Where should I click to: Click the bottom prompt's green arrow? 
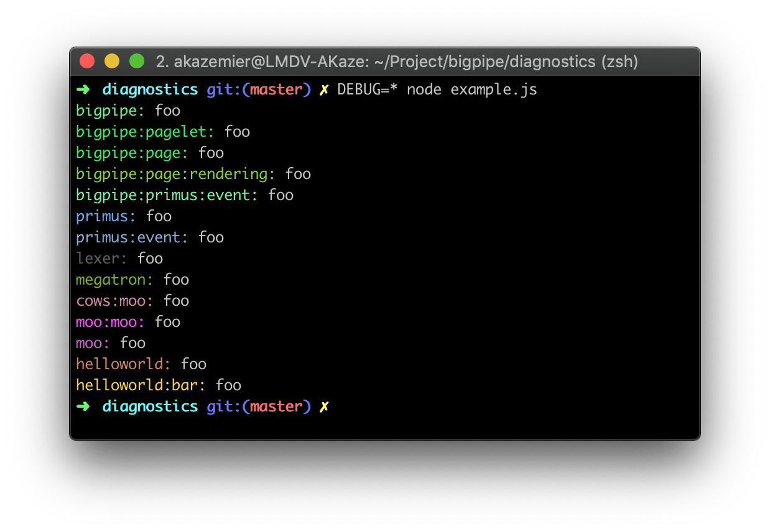pyautogui.click(x=83, y=406)
